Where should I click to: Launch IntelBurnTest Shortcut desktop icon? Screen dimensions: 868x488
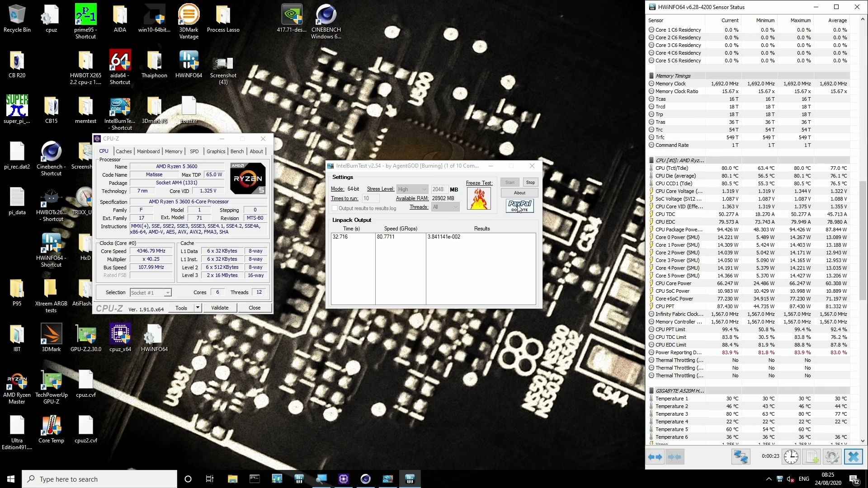120,114
